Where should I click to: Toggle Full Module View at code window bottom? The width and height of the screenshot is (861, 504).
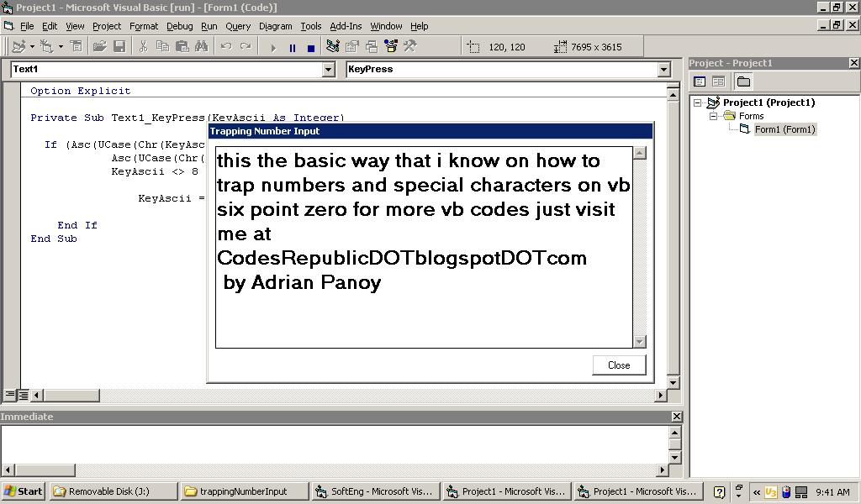[23, 395]
